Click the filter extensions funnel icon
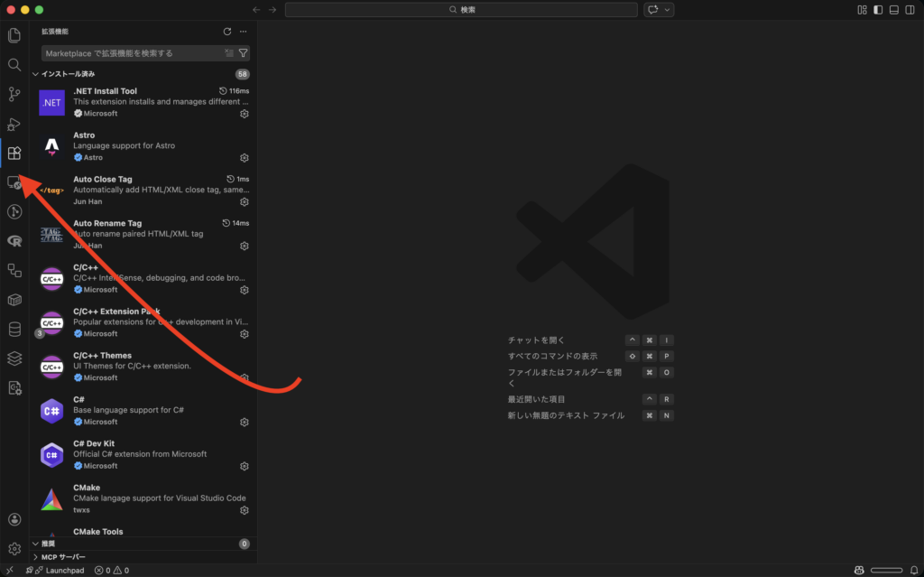Screen dimensions: 924x577 pos(244,53)
